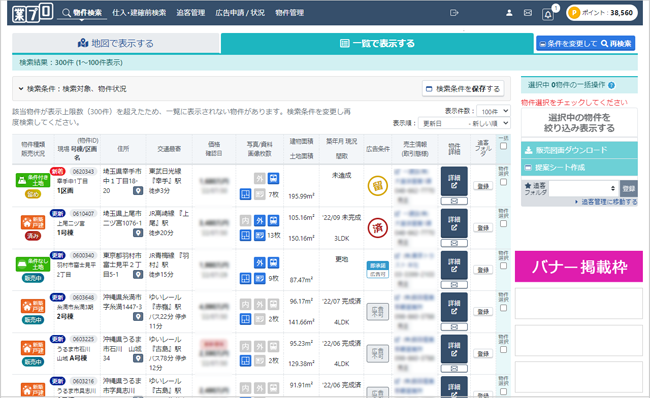The image size is (650, 398).
Task: Open the 表示順 更新日 sort dropdown
Action: pos(464,123)
